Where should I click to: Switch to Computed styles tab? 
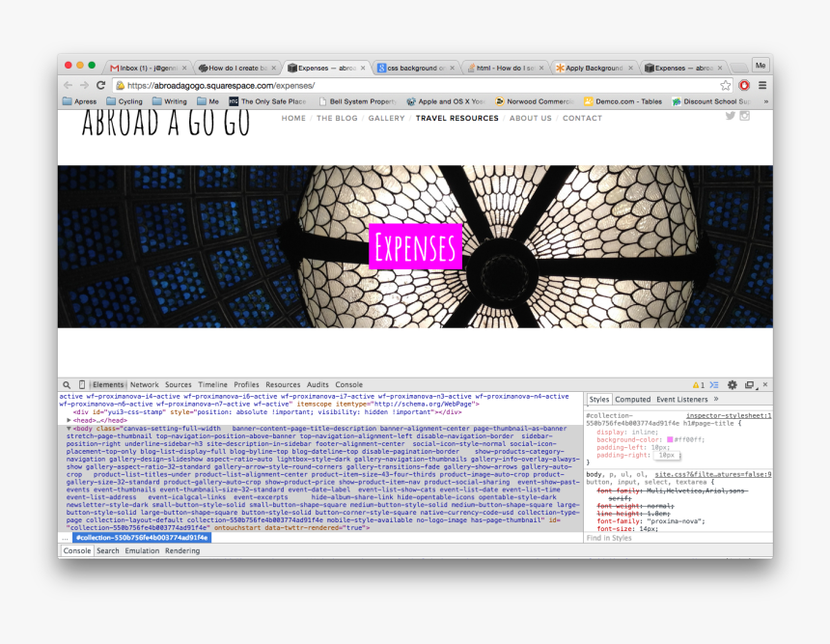pos(632,400)
